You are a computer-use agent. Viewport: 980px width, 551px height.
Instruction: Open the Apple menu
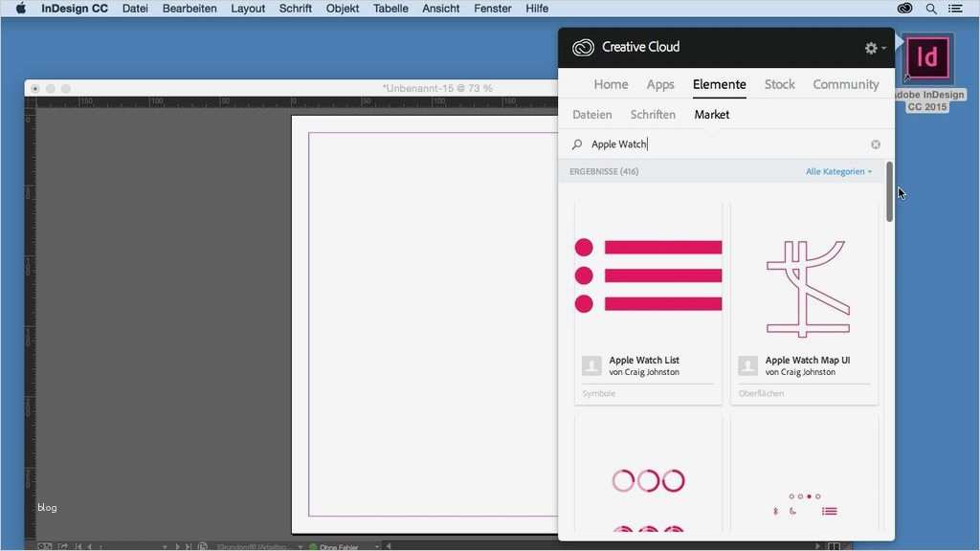click(21, 8)
